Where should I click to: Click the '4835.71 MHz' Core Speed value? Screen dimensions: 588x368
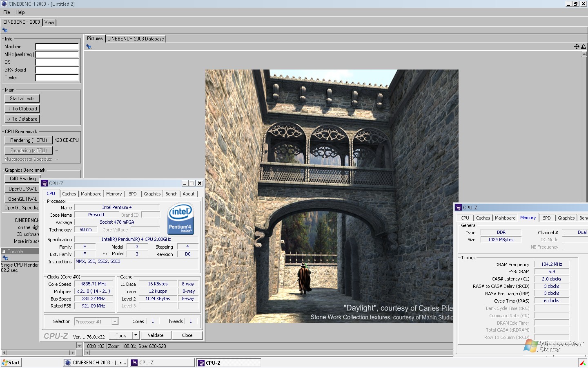click(x=94, y=284)
